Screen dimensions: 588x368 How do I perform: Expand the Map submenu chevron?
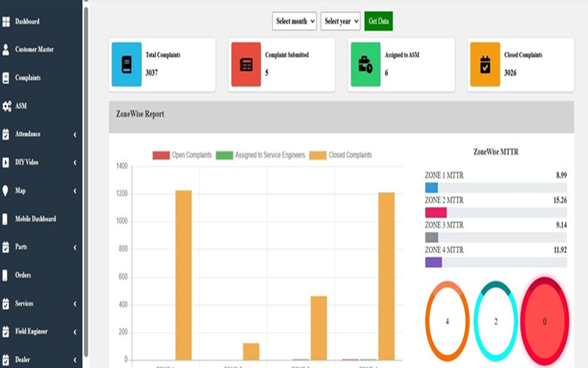tap(75, 191)
